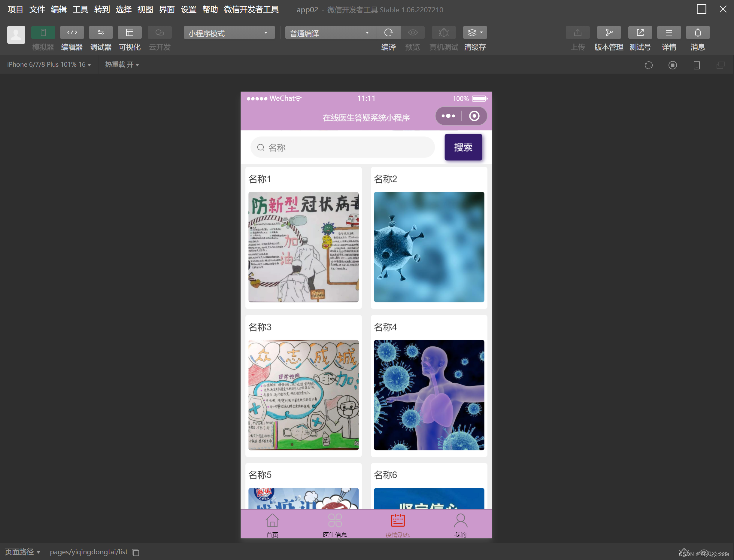The height and width of the screenshot is (560, 734).
Task: Click the simulator rotate device toggle
Action: pyautogui.click(x=696, y=65)
